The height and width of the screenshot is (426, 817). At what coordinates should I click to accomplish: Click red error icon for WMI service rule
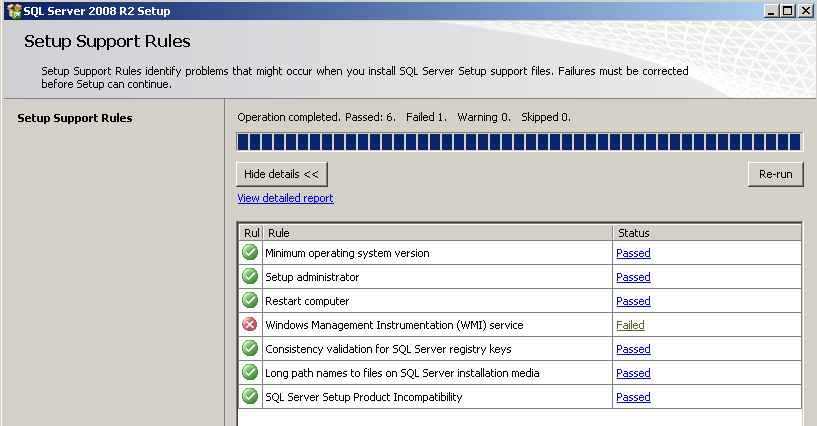(x=250, y=324)
